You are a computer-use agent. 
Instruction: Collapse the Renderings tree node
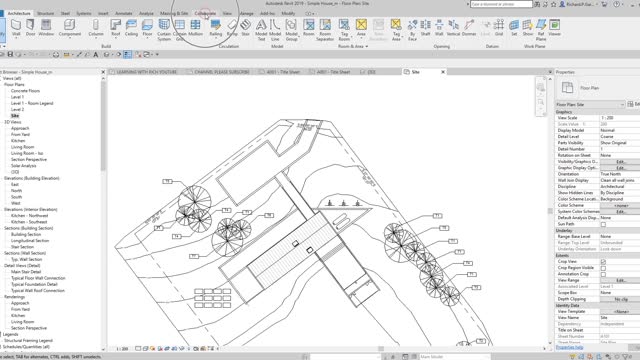point(14,297)
